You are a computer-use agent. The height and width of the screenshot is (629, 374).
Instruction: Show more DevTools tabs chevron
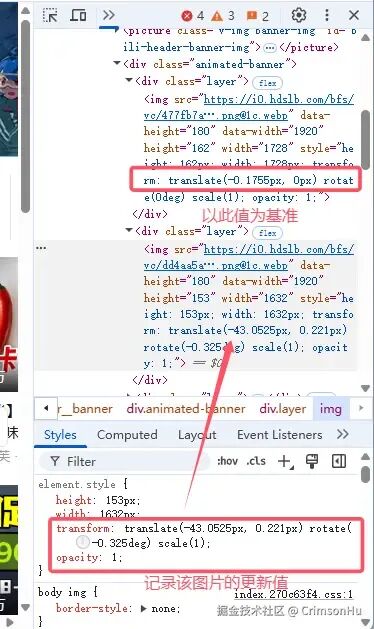click(108, 15)
